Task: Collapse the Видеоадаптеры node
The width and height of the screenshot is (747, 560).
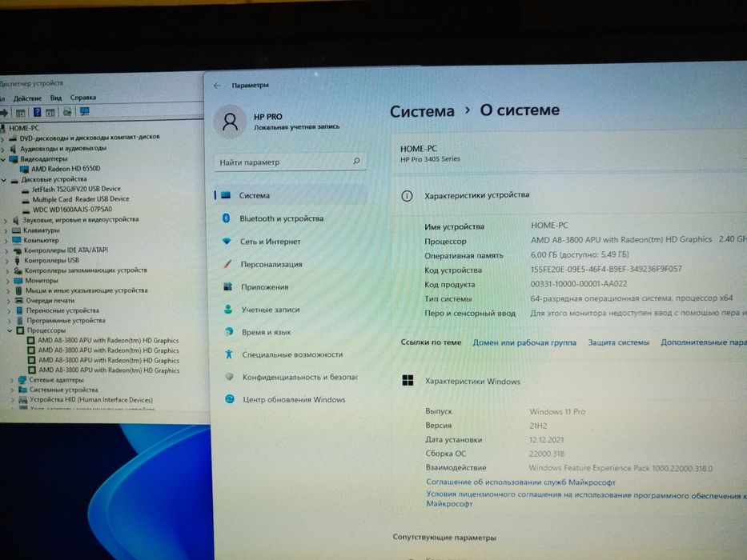Action: tap(3, 159)
